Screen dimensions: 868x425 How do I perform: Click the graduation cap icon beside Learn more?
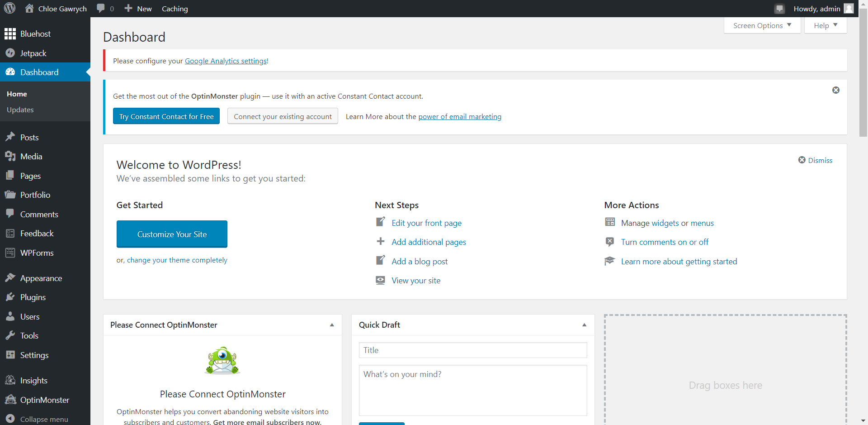click(610, 261)
